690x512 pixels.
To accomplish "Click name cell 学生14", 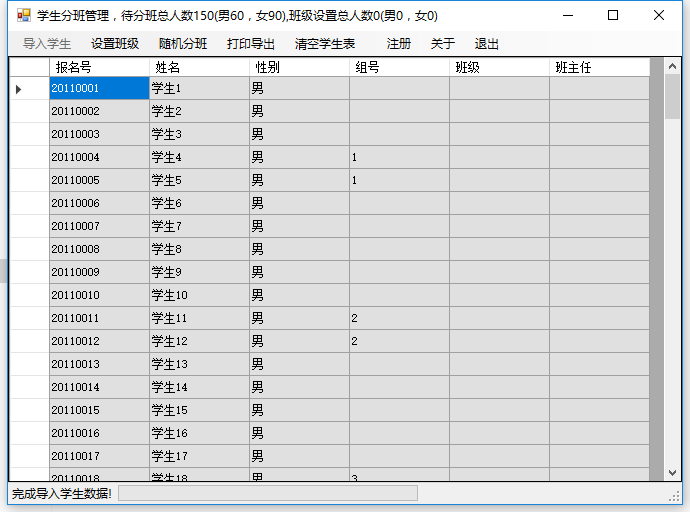I will click(x=199, y=387).
